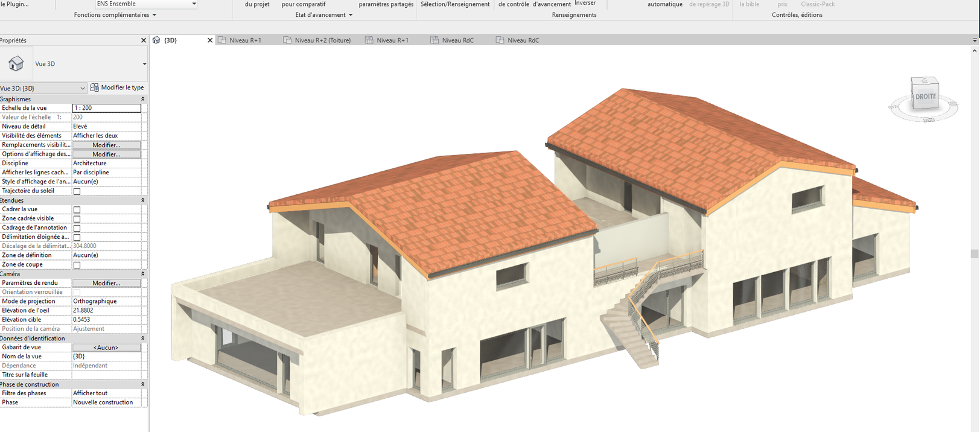This screenshot has height=432, width=980.
Task: Click Inverser in the ribbon
Action: (585, 3)
